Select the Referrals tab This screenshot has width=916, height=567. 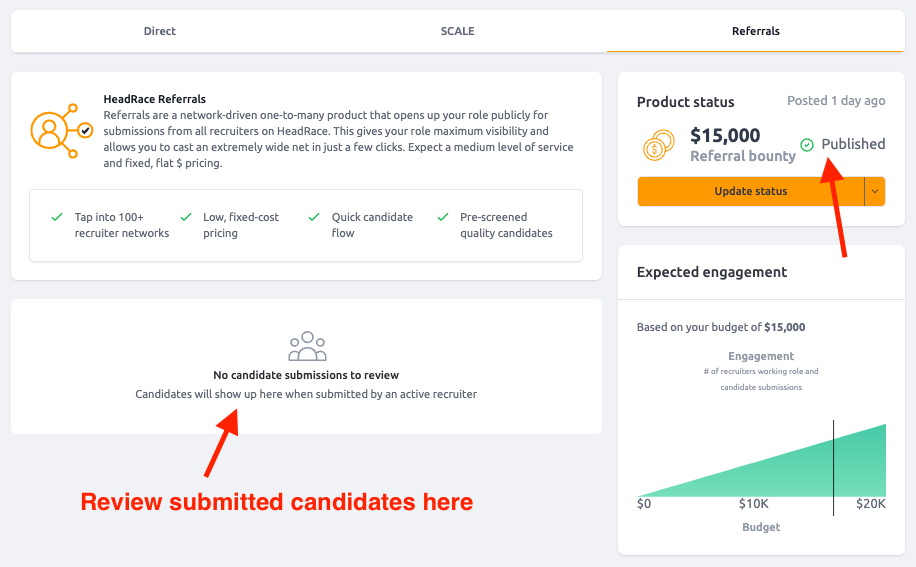coord(756,31)
